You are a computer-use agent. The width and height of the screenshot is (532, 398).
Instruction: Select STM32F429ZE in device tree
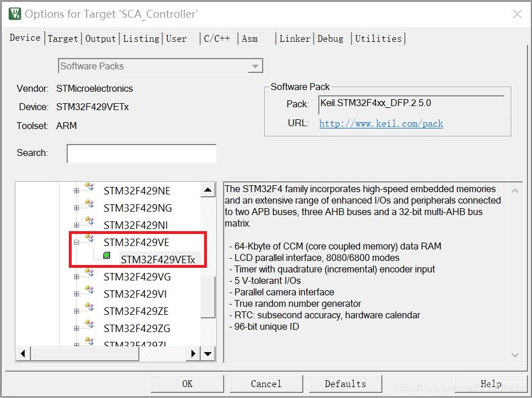click(x=136, y=311)
